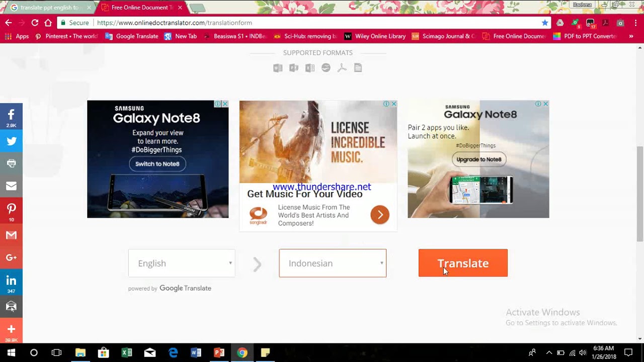The width and height of the screenshot is (644, 362).
Task: Click the text file supported format icon
Action: coord(358,68)
